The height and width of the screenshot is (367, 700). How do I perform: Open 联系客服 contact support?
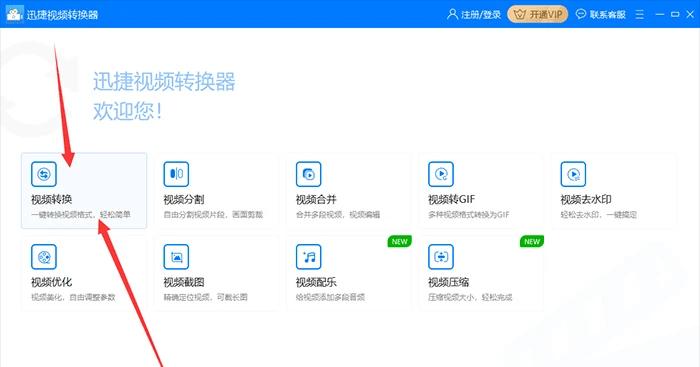(608, 15)
